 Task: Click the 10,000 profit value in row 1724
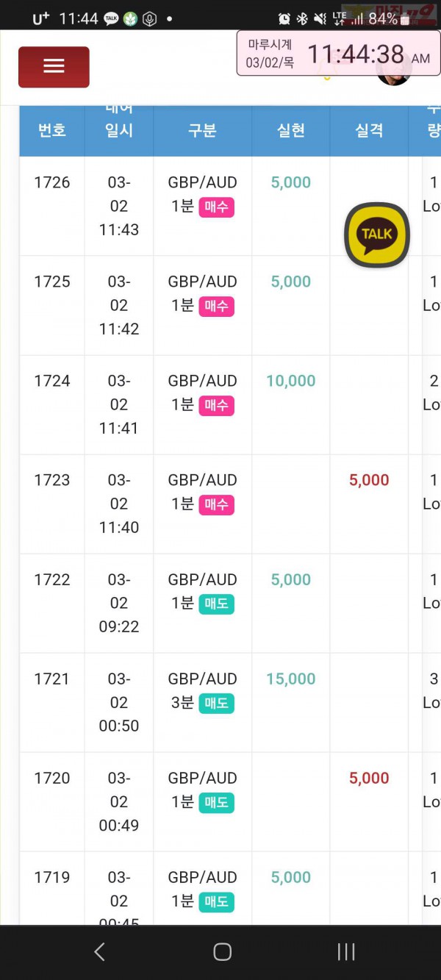click(x=291, y=381)
